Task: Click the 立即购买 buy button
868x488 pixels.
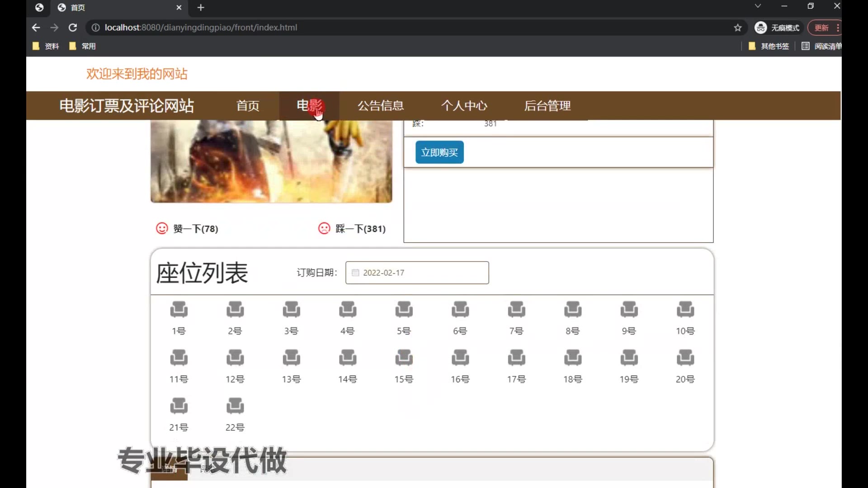Action: pos(439,152)
